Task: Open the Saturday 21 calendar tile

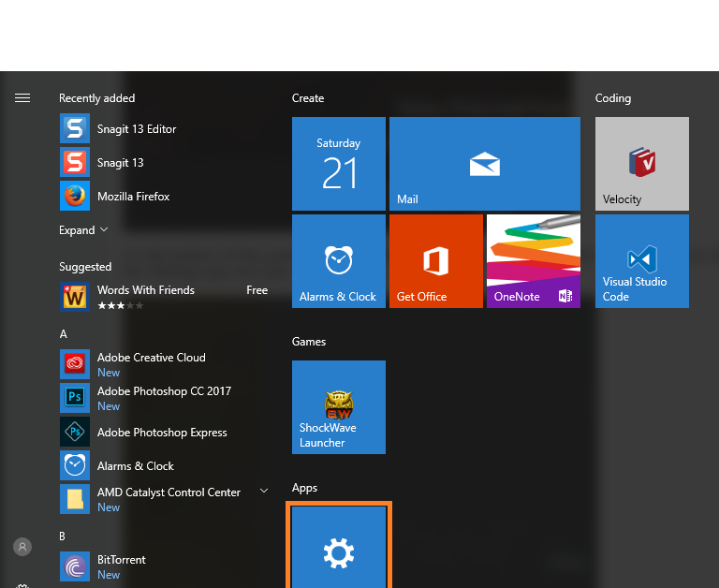Action: pyautogui.click(x=339, y=164)
